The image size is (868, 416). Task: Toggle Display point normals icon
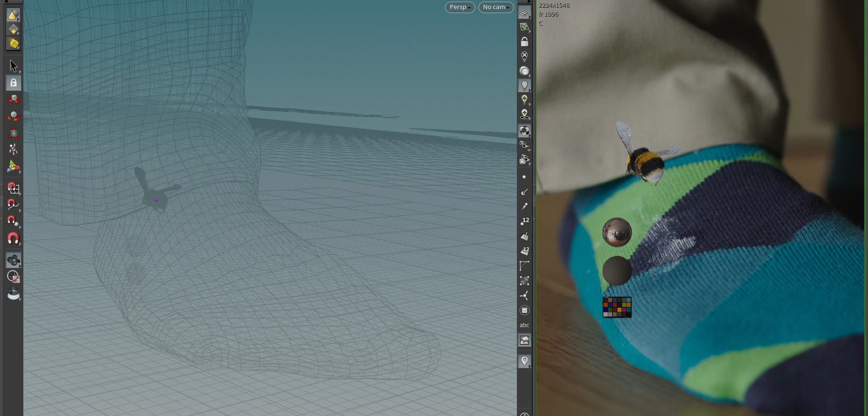524,192
